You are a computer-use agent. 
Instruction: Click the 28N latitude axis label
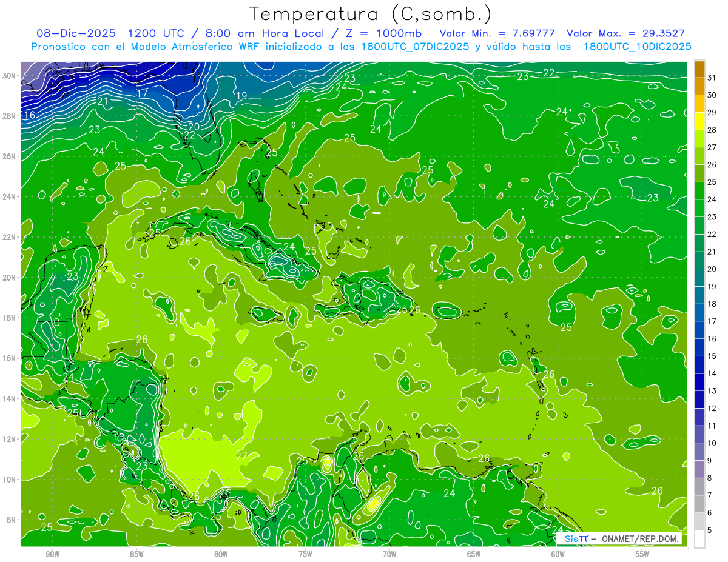click(x=10, y=116)
